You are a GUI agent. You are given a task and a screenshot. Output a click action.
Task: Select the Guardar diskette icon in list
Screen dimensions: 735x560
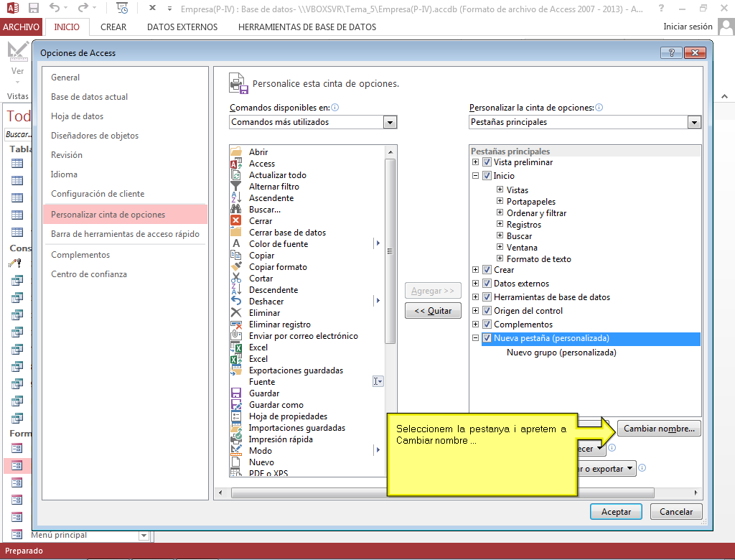click(x=236, y=393)
